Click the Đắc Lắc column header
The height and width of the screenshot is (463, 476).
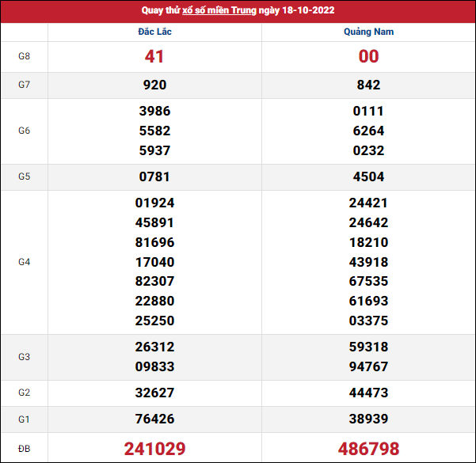154,32
